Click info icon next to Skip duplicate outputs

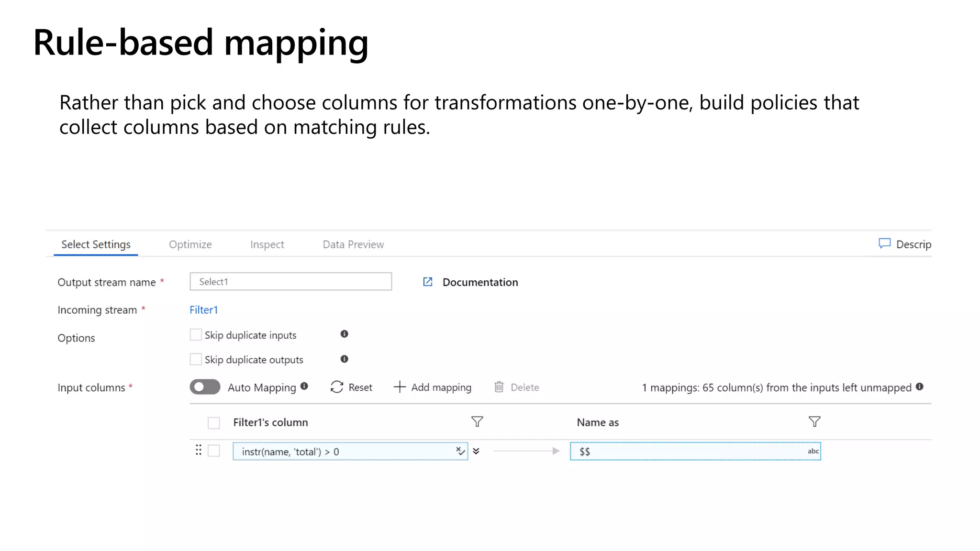point(344,359)
